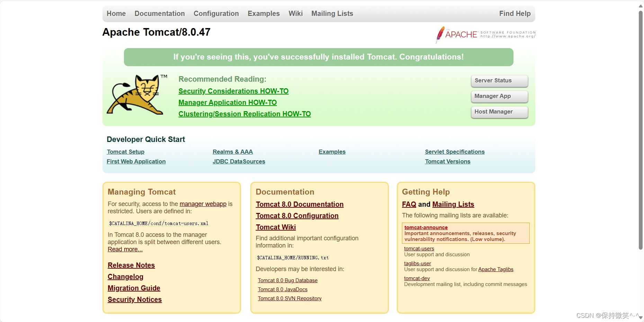The height and width of the screenshot is (322, 644).
Task: Open Clustering/Session Replication HOW-TO link
Action: (244, 114)
